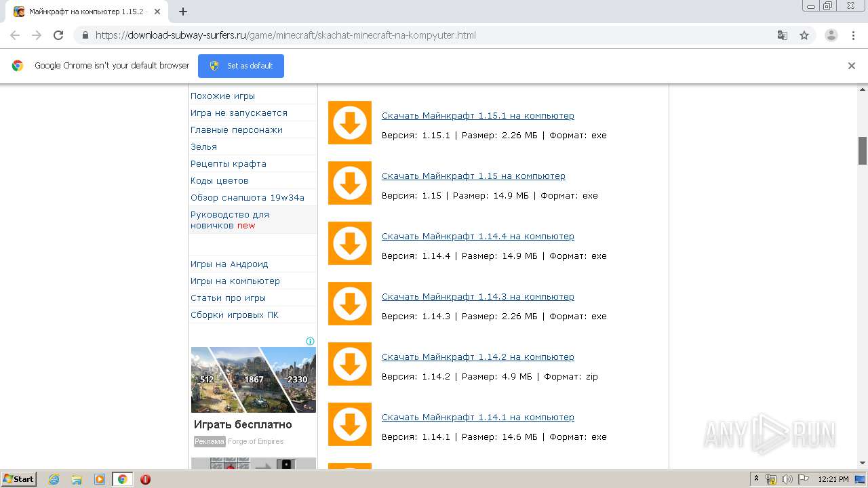The image size is (868, 488).
Task: Click the Set as default button
Action: click(241, 66)
